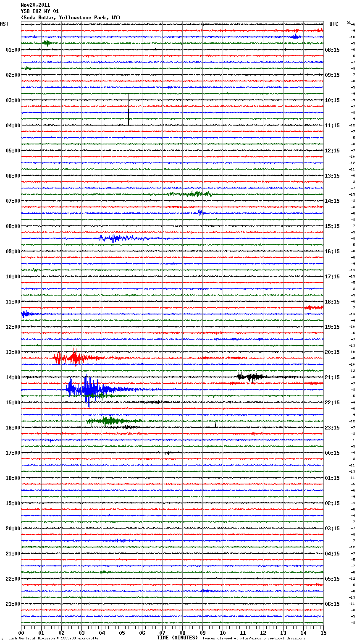The image size is (357, 644).
Task: Click the red seismic event after 13:00
Action: pyautogui.click(x=75, y=358)
